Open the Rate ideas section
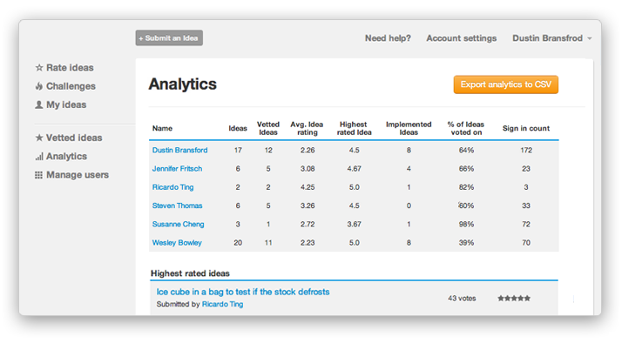The width and height of the screenshot is (622, 364). (x=70, y=68)
